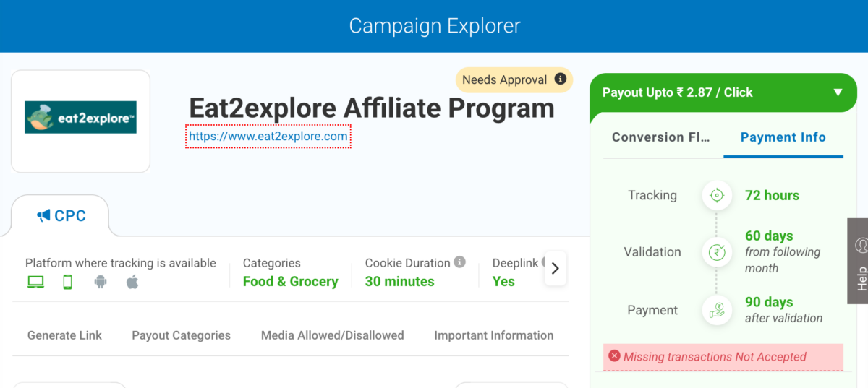The width and height of the screenshot is (868, 388).
Task: Click the eat2explore logo thumbnail
Action: click(x=80, y=117)
